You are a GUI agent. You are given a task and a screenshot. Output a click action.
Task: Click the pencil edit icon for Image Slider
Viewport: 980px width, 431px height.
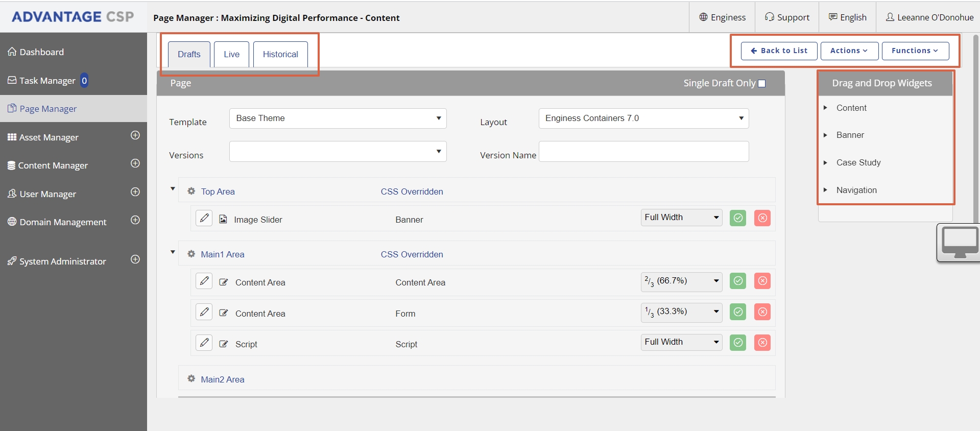tap(204, 218)
